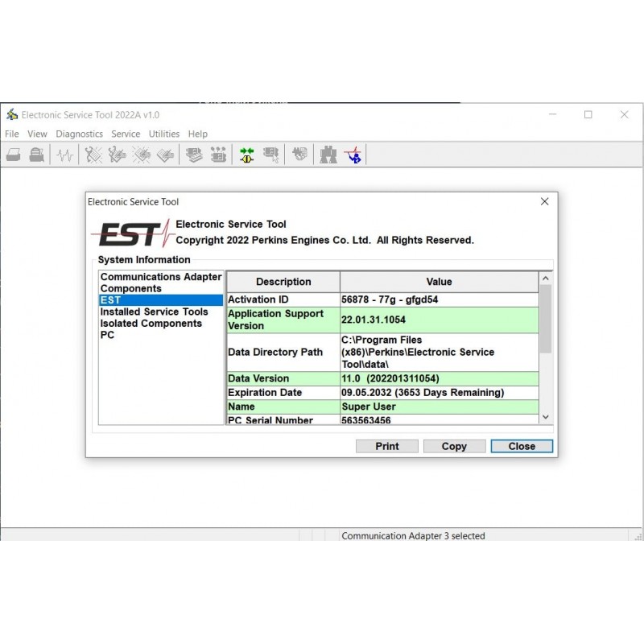Click the value 563563456
Screen dimensions: 644x644
(x=439, y=419)
